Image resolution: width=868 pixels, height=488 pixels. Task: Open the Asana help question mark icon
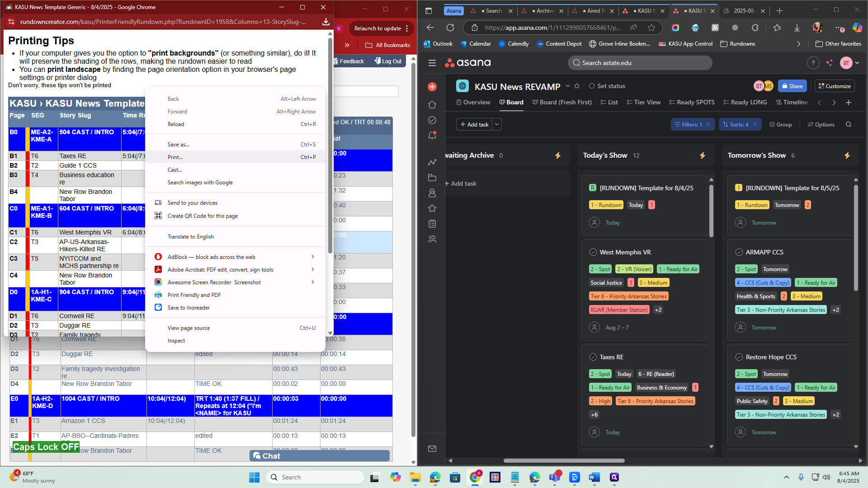point(813,63)
